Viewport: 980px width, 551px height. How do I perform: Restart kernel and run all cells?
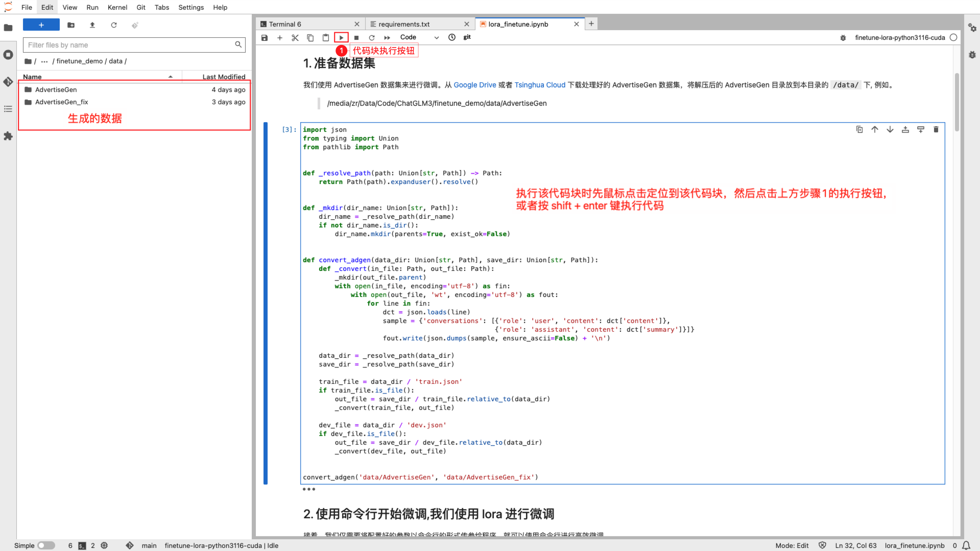(387, 37)
